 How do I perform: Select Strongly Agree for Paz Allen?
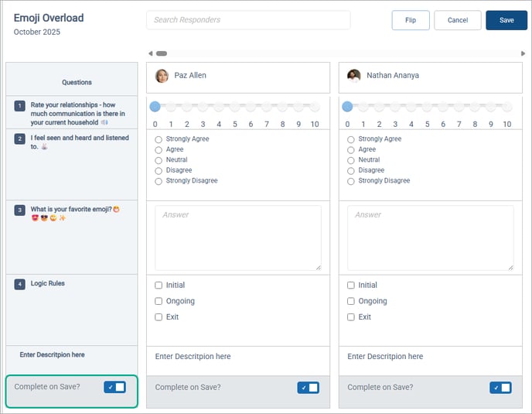pyautogui.click(x=159, y=139)
